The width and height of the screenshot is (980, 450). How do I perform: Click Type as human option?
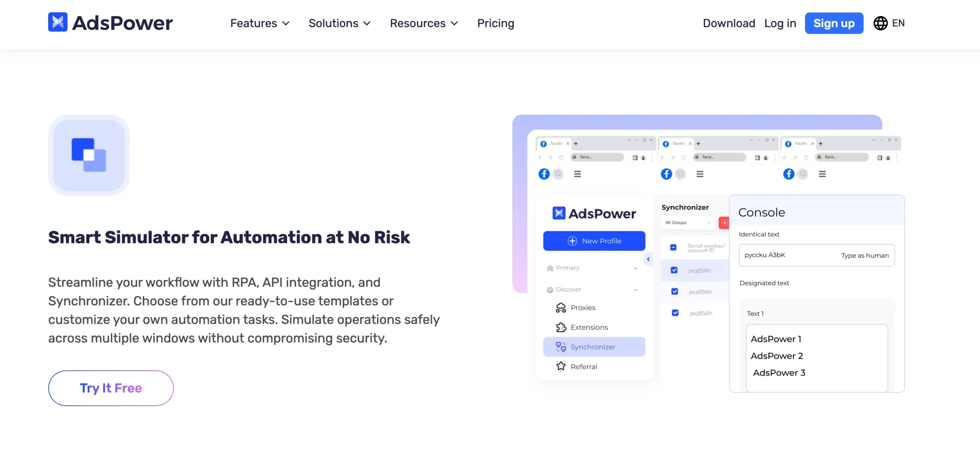pos(865,255)
